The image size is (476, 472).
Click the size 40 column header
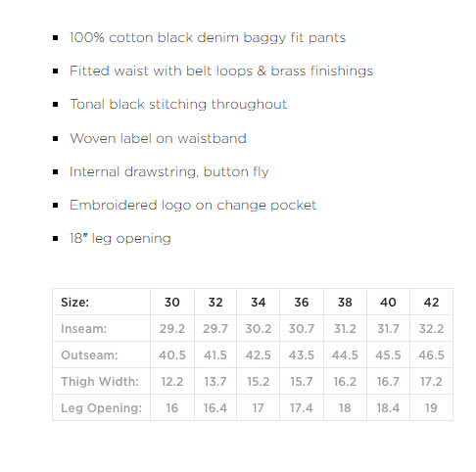coord(388,303)
